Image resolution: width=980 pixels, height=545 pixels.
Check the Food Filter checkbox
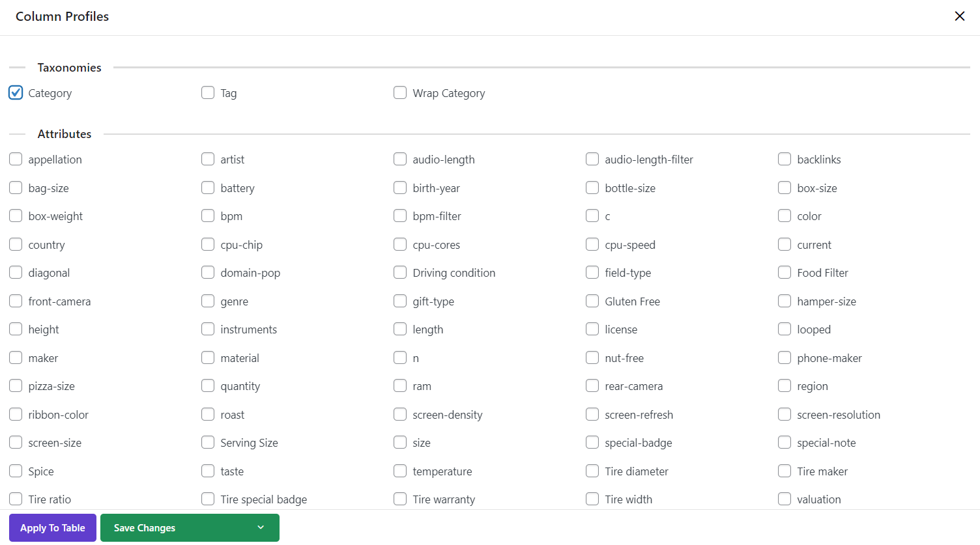click(785, 272)
